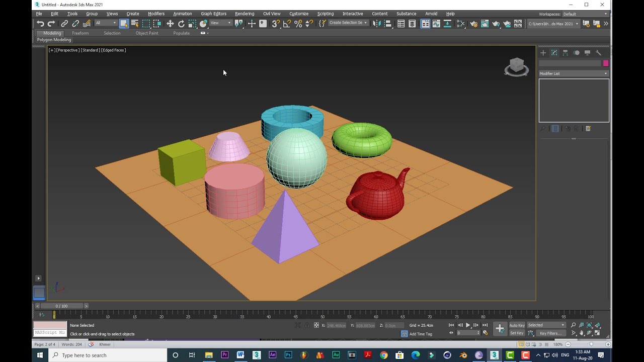The height and width of the screenshot is (362, 644).
Task: Open the key filter Selected dropdown
Action: click(546, 325)
